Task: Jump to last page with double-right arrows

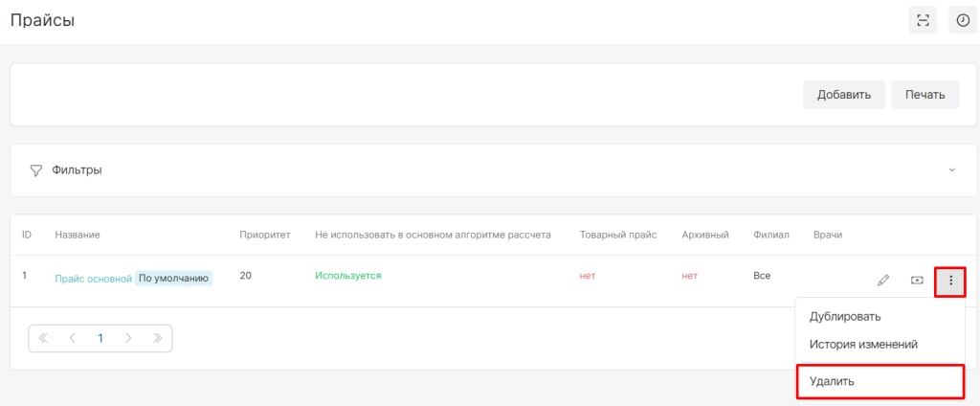Action: [x=157, y=338]
